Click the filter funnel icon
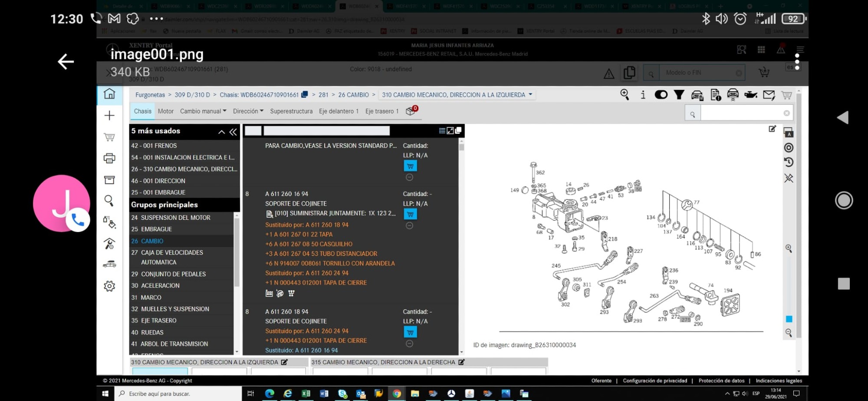 point(679,95)
